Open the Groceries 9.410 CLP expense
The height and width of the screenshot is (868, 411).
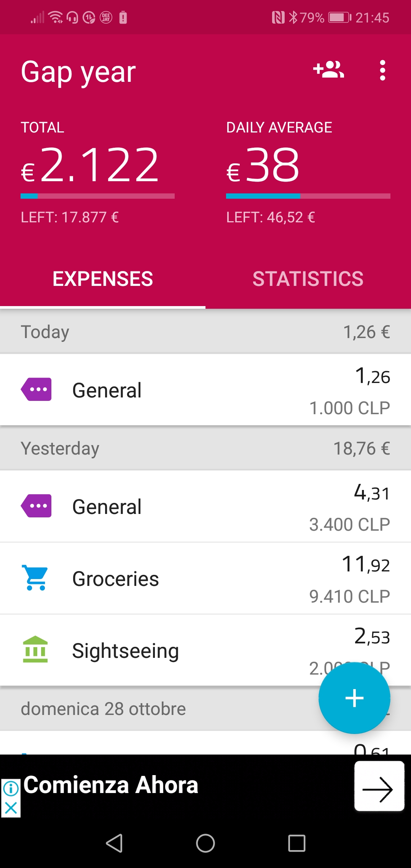tap(205, 578)
